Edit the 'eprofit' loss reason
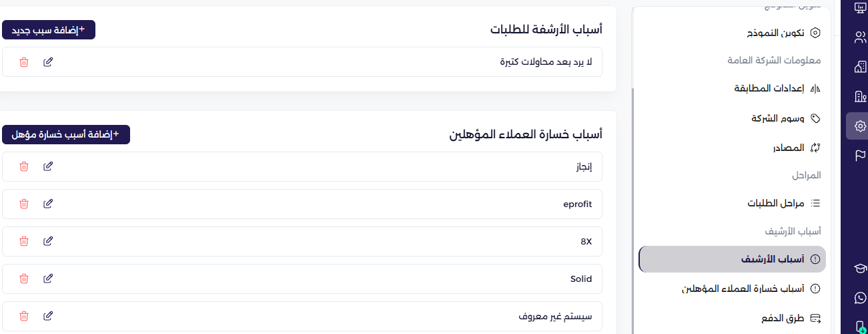This screenshot has width=868, height=334. (48, 204)
